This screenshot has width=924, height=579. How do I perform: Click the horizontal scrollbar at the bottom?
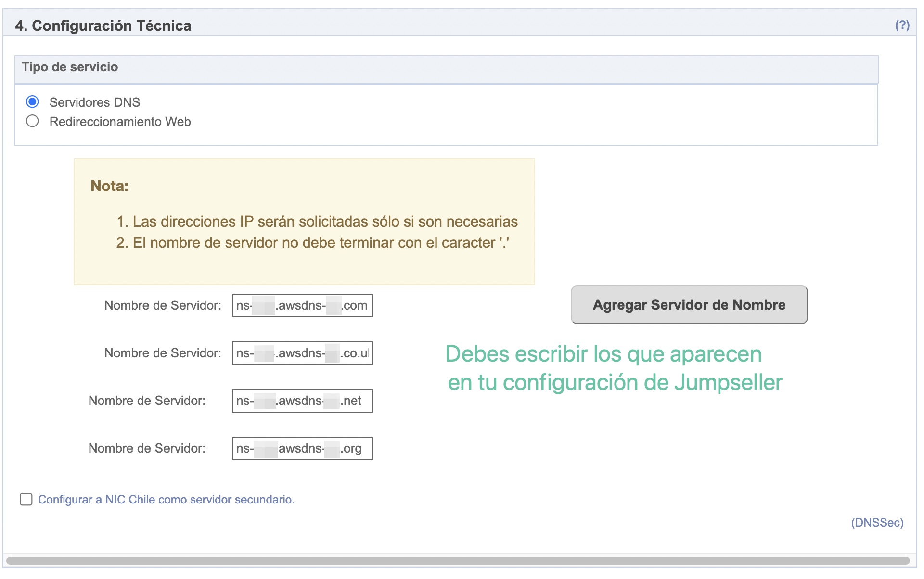[x=457, y=561]
